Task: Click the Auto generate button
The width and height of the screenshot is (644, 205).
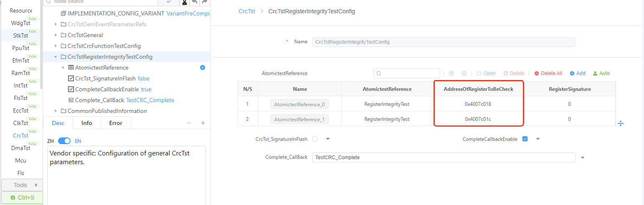Action: click(601, 73)
